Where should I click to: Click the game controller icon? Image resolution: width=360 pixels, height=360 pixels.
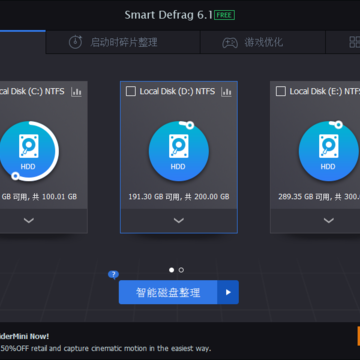click(x=230, y=43)
